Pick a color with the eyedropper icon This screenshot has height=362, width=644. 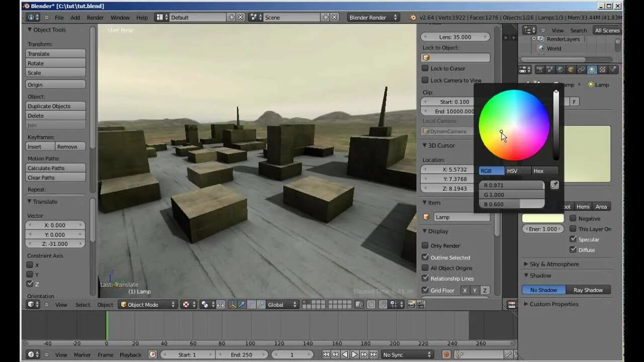click(554, 185)
